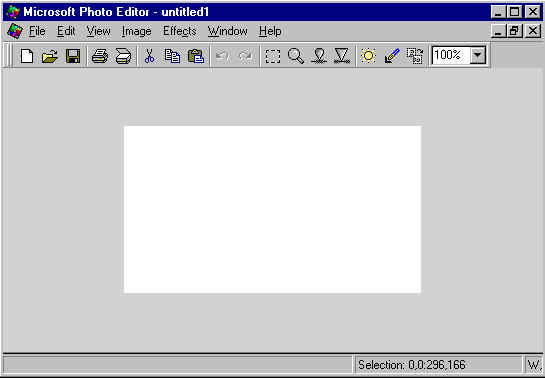Open Image Balance sun icon

point(368,56)
